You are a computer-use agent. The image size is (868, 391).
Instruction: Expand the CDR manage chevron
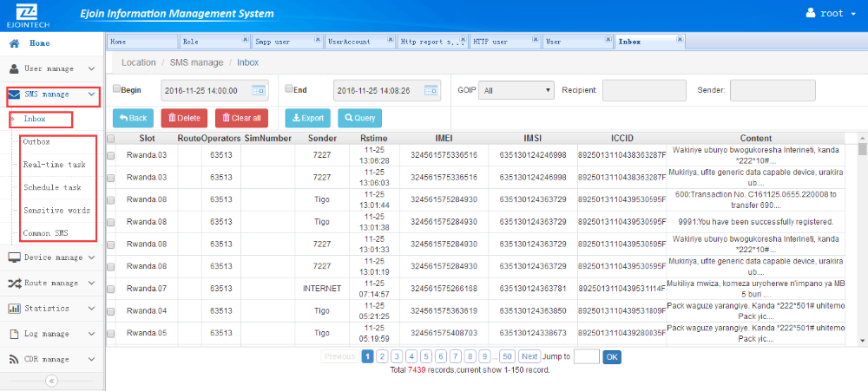tap(92, 360)
